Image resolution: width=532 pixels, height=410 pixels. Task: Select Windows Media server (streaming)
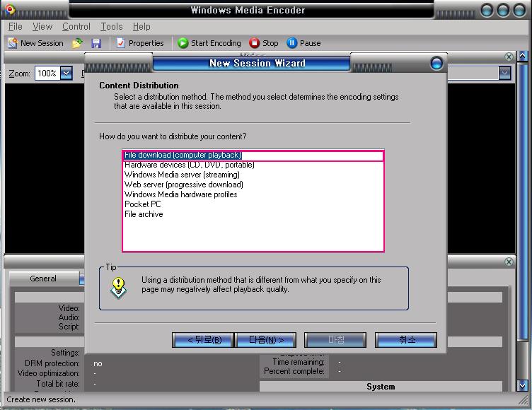tap(253, 175)
